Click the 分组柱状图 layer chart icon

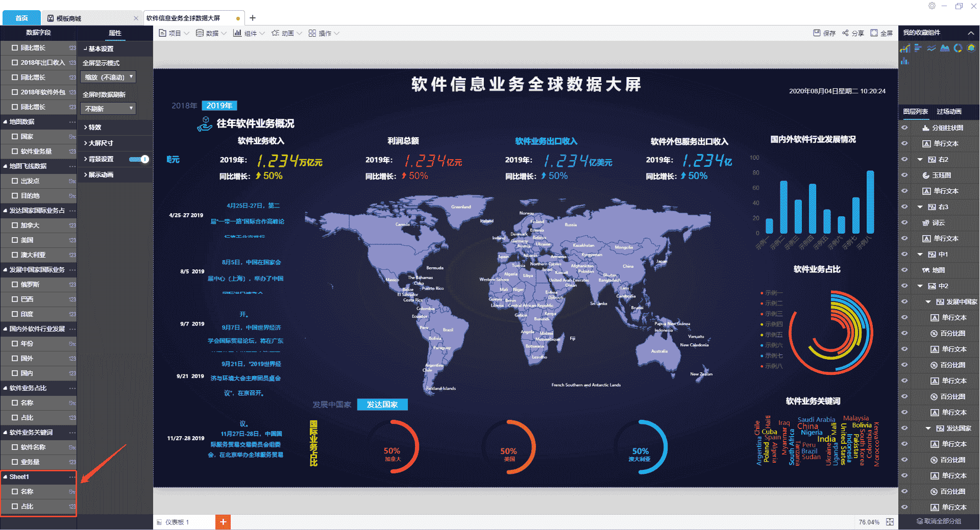(x=925, y=128)
